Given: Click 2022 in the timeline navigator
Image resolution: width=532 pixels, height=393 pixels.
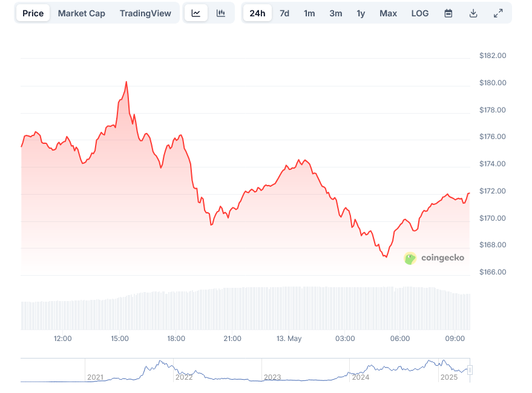Looking at the screenshot, I should [184, 377].
